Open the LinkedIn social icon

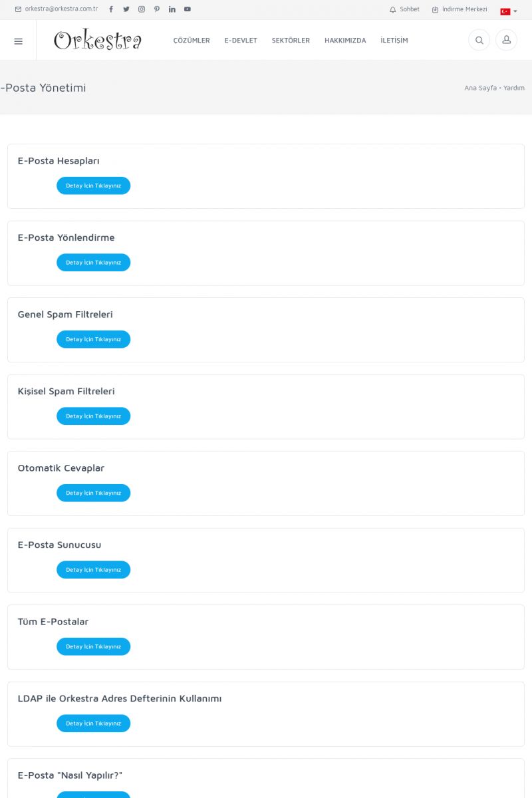point(172,9)
